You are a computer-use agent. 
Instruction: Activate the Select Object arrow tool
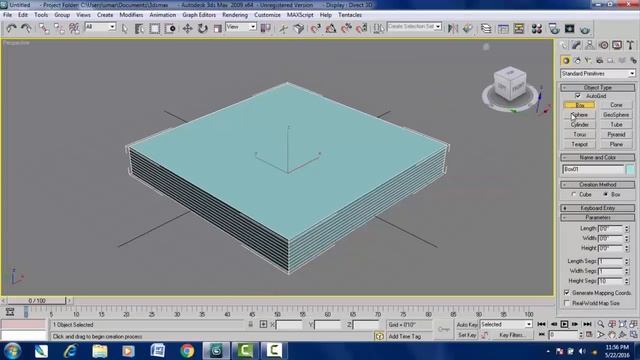click(124, 28)
